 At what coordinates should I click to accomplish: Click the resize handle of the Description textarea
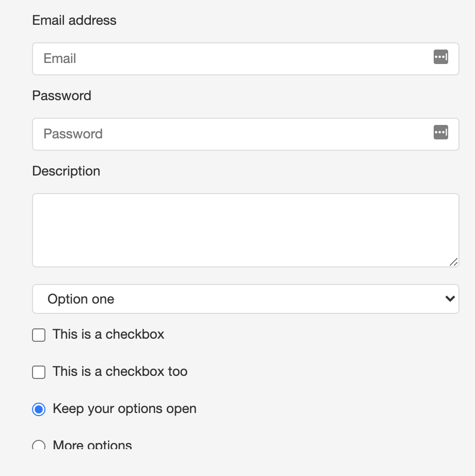(x=454, y=262)
